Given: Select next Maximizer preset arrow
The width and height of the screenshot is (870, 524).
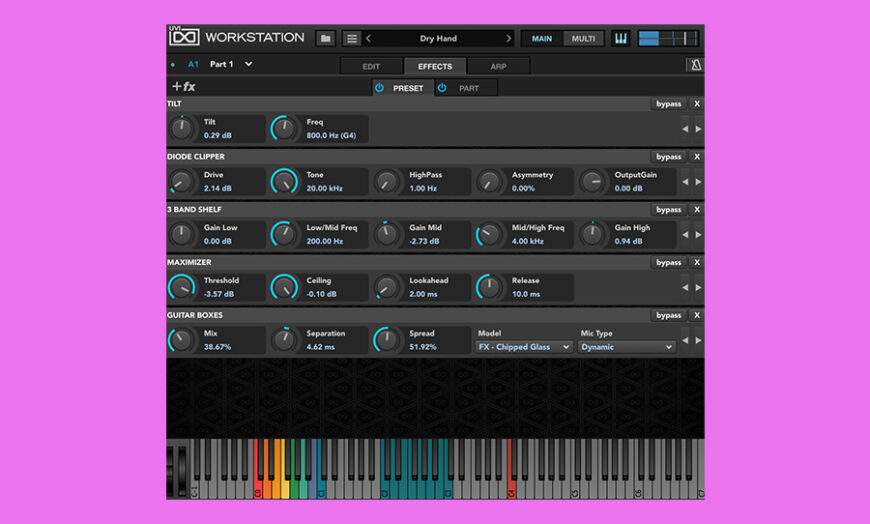Looking at the screenshot, I should (x=698, y=288).
